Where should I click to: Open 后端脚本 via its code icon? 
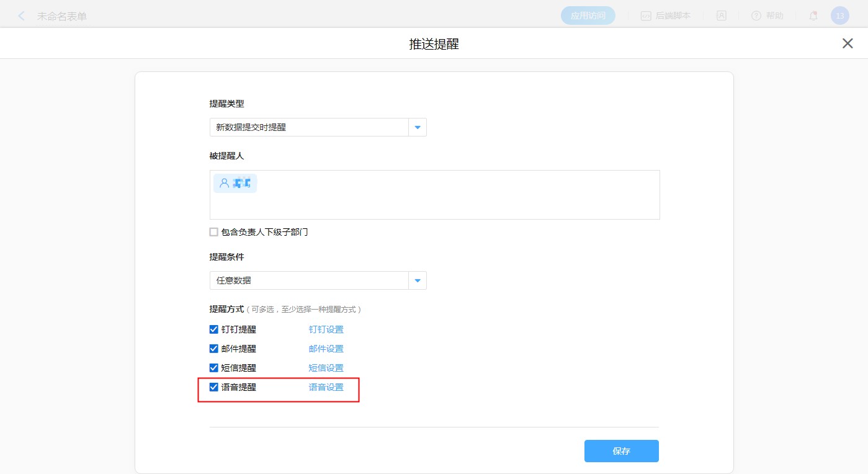[x=646, y=16]
